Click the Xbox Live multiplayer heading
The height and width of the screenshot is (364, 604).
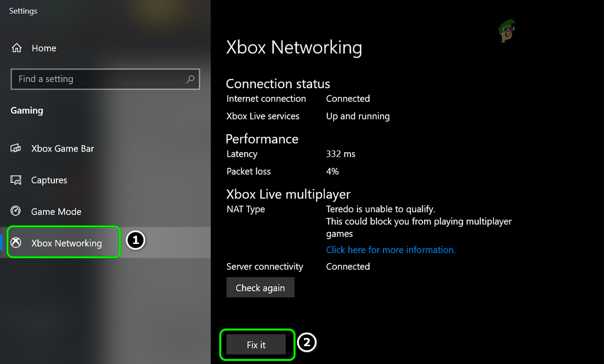pyautogui.click(x=288, y=194)
